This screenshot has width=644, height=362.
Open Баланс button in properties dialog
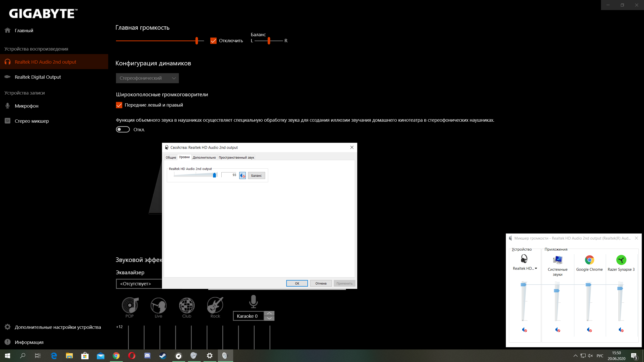click(x=257, y=175)
